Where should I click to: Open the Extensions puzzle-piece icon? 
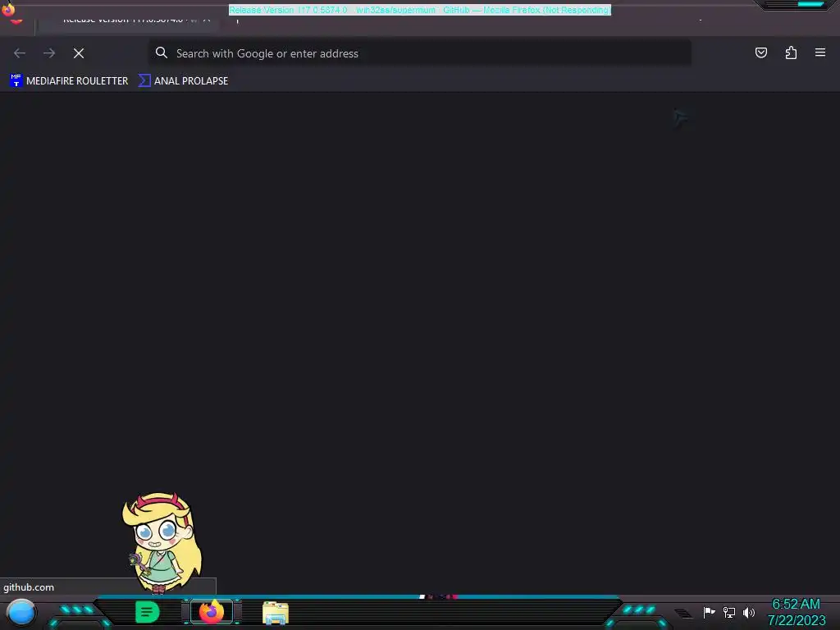pyautogui.click(x=791, y=52)
